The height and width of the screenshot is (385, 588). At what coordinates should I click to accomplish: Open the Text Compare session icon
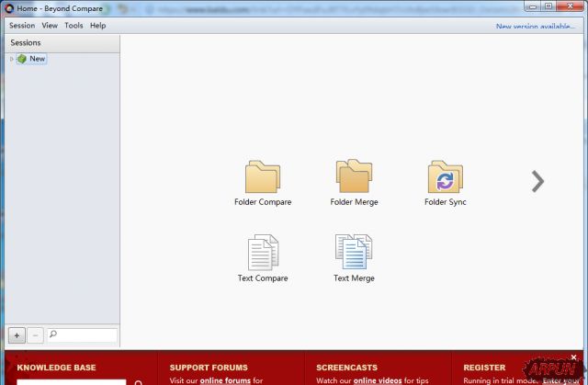click(263, 253)
